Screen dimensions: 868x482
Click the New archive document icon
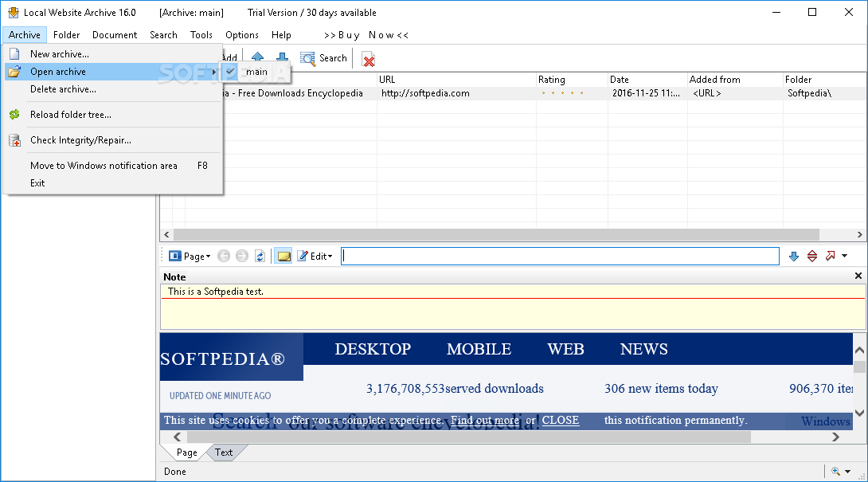pos(14,53)
